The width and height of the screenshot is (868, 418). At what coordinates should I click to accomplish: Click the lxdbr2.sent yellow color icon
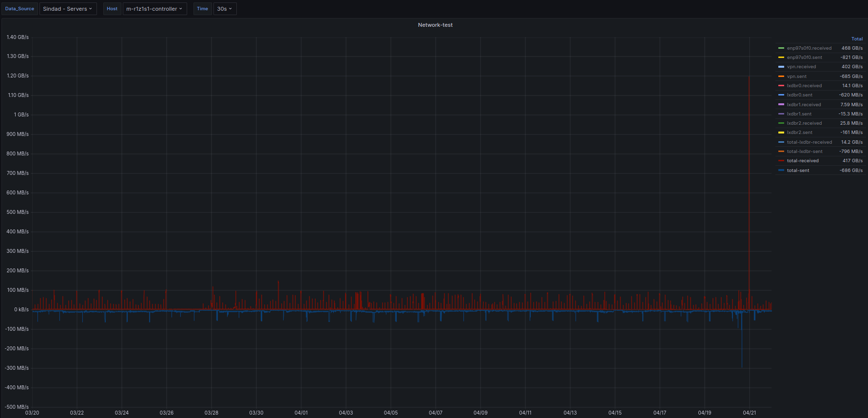[781, 133]
